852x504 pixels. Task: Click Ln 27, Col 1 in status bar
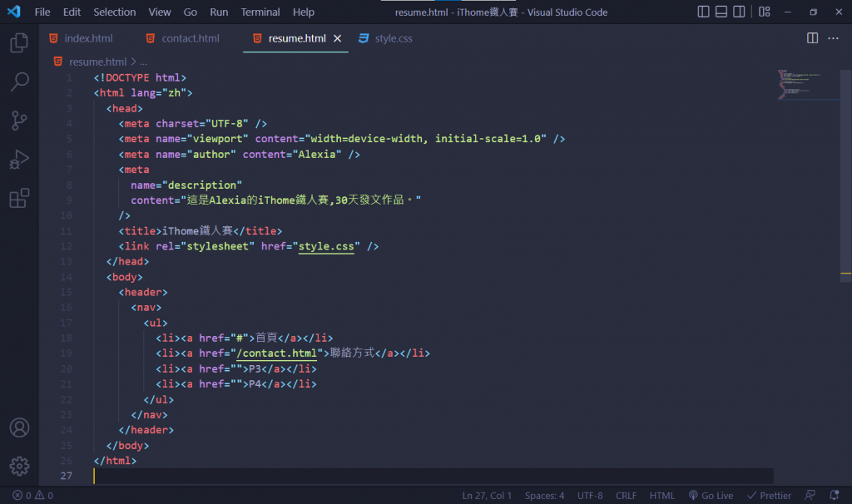click(x=487, y=496)
